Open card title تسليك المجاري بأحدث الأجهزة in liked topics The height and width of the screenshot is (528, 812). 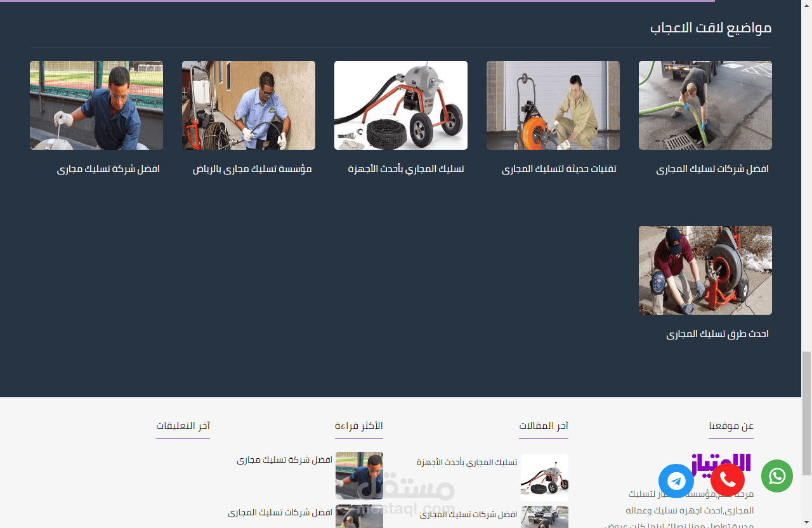(406, 169)
